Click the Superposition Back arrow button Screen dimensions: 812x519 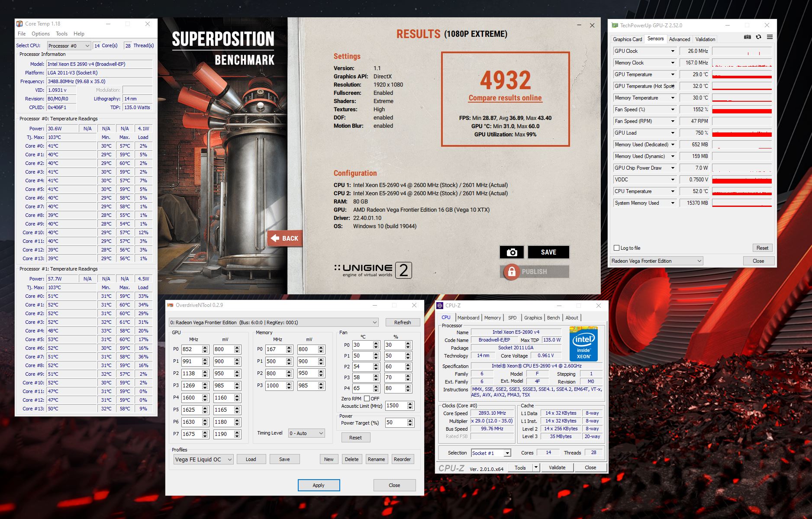click(284, 238)
